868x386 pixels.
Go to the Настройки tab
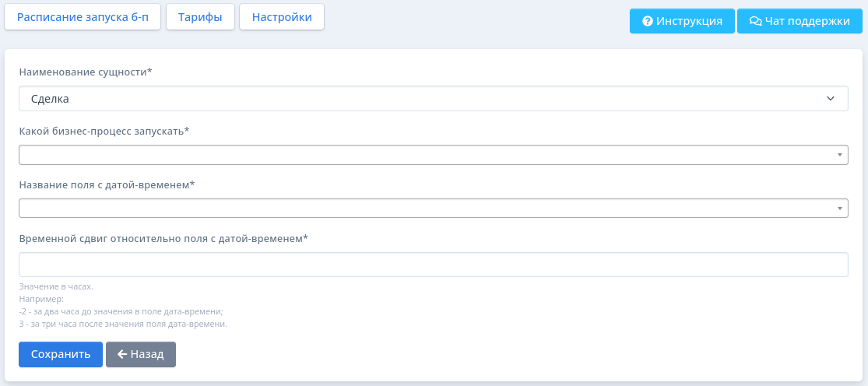(x=282, y=17)
